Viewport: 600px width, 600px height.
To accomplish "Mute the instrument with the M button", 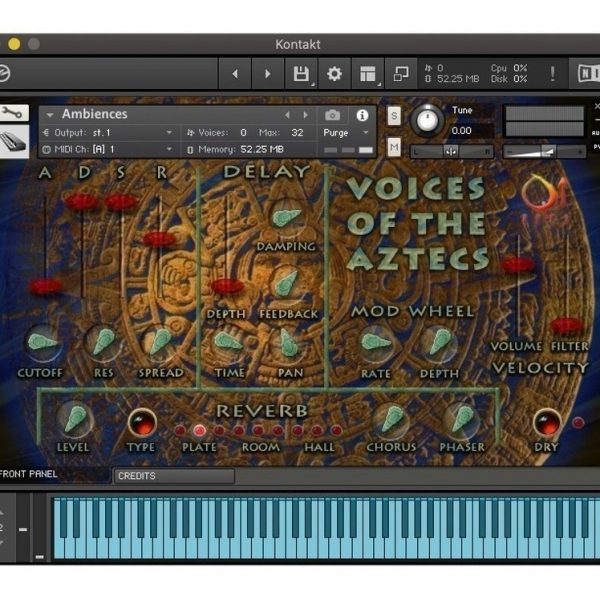I will coord(394,148).
